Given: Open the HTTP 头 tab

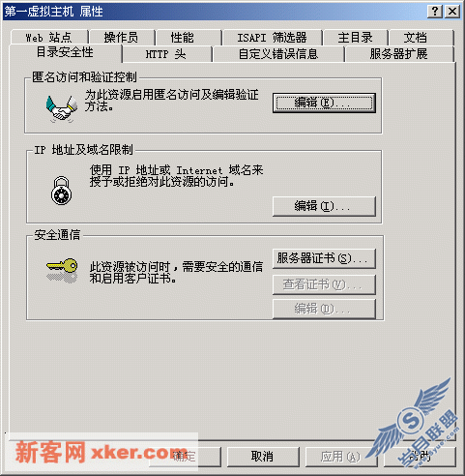Looking at the screenshot, I should 166,54.
